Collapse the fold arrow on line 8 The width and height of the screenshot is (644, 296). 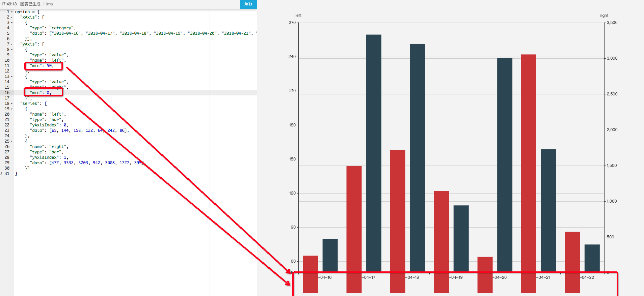coord(11,50)
